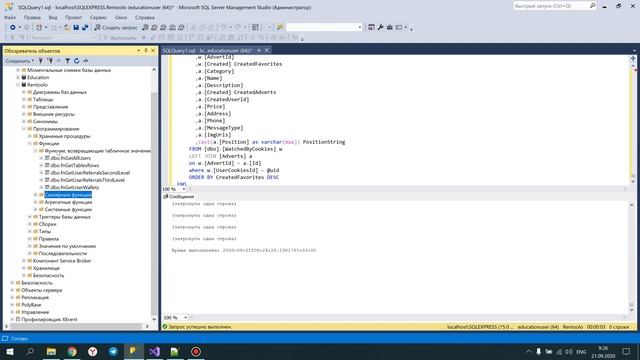This screenshot has width=640, height=360.
Task: Collapse the Функции folder
Action: point(30,144)
